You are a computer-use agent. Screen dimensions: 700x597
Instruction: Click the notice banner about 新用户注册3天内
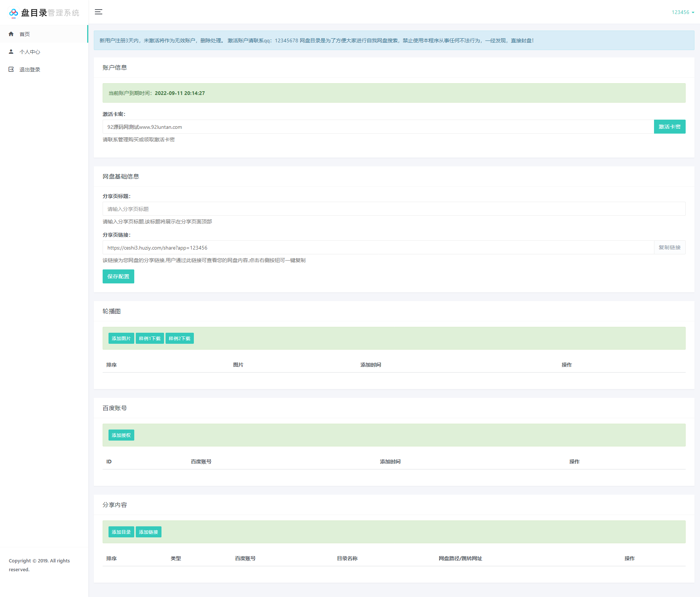(x=394, y=40)
